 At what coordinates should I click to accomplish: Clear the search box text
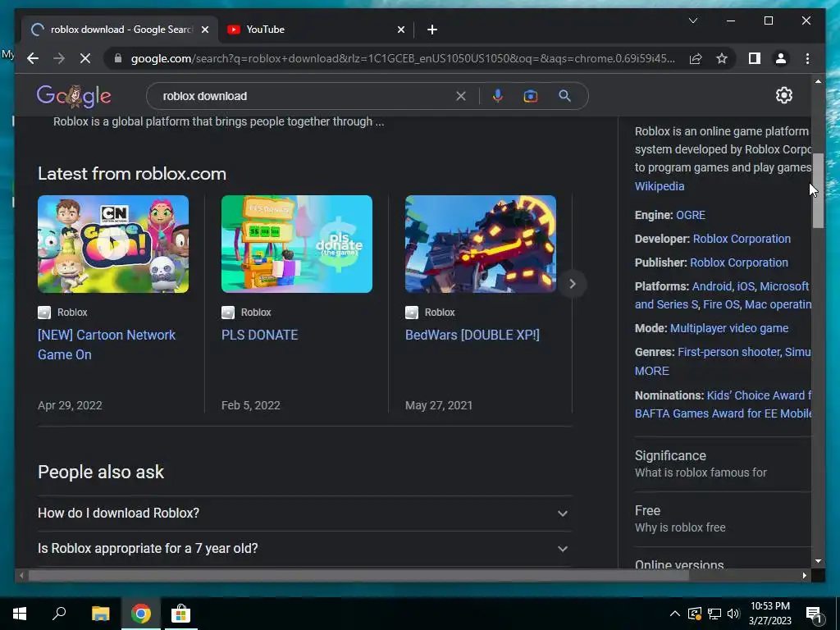(461, 97)
